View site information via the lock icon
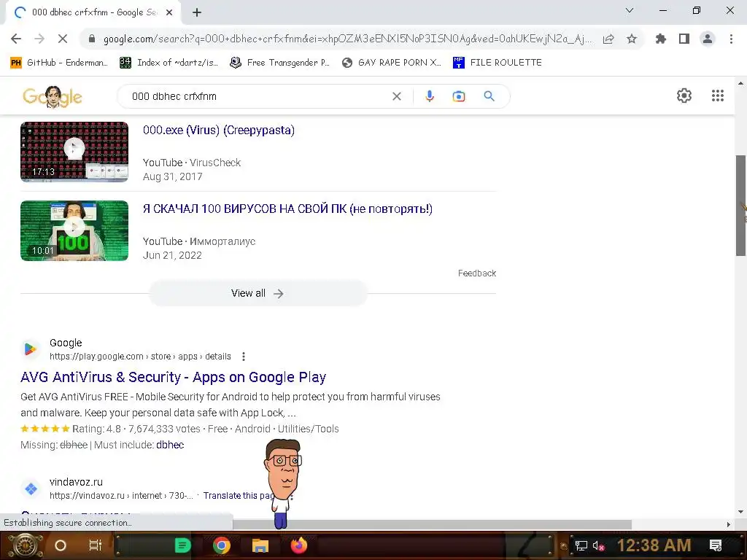 [x=92, y=39]
